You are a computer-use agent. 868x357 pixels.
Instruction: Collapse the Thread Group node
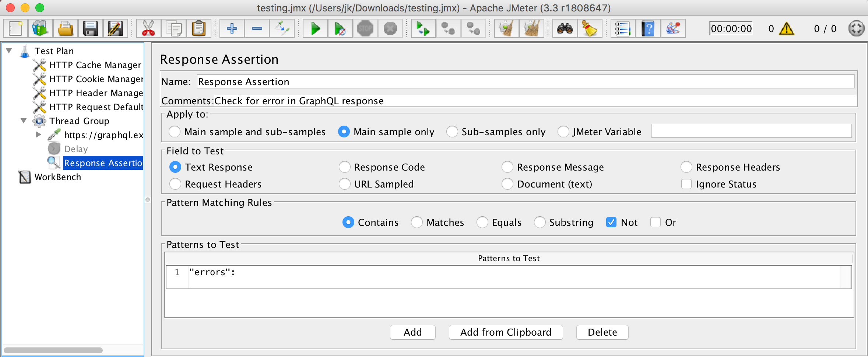pyautogui.click(x=24, y=121)
